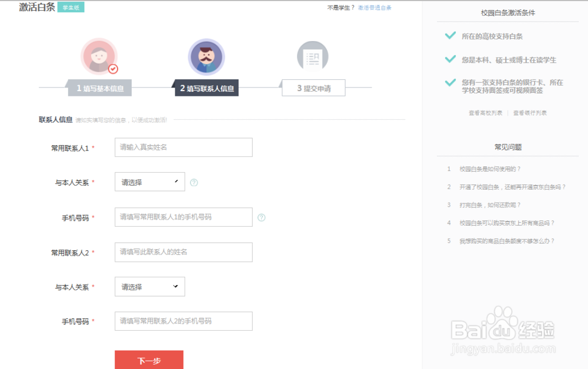Open help icon beside first 与本人关系 selector

(x=194, y=182)
